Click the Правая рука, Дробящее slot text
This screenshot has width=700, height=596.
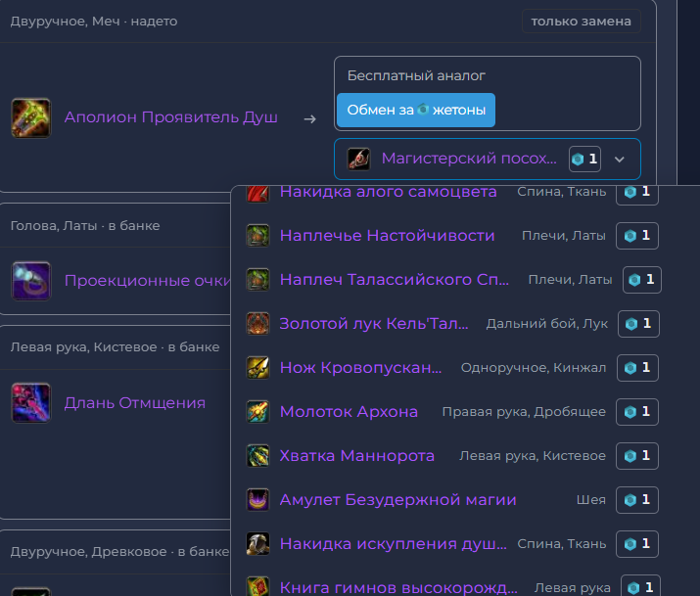[x=524, y=412]
